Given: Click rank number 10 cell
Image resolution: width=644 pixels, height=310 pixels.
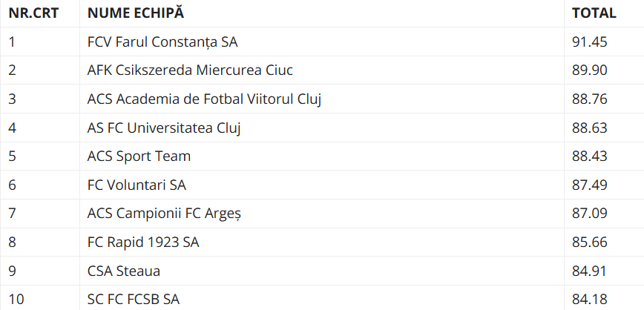Looking at the screenshot, I should pyautogui.click(x=16, y=300).
